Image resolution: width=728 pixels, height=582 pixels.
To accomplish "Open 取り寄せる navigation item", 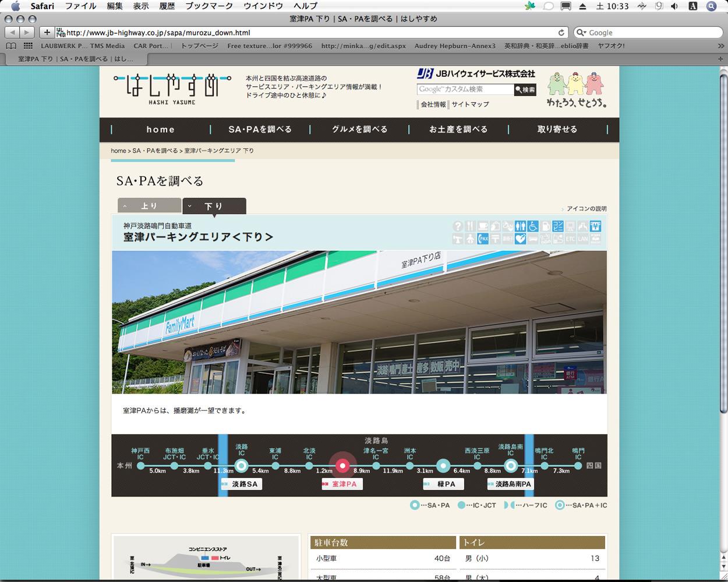I will [557, 130].
